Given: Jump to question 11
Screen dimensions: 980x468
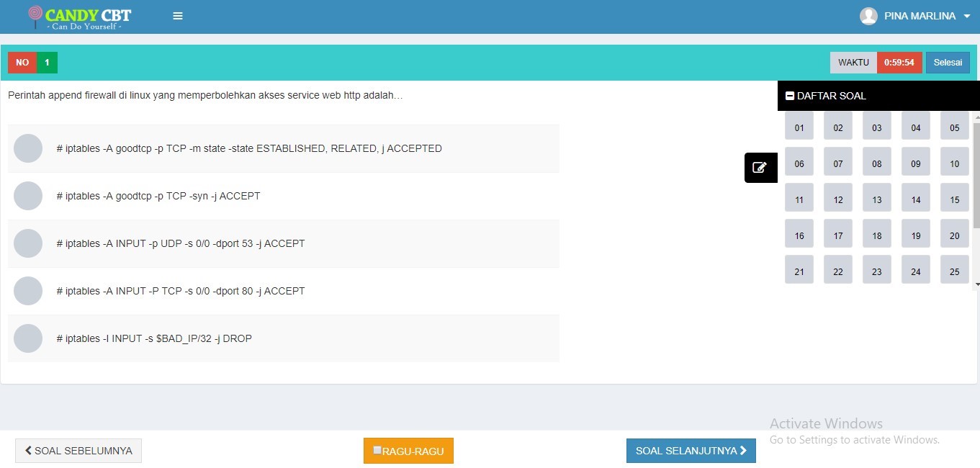Looking at the screenshot, I should tap(799, 199).
